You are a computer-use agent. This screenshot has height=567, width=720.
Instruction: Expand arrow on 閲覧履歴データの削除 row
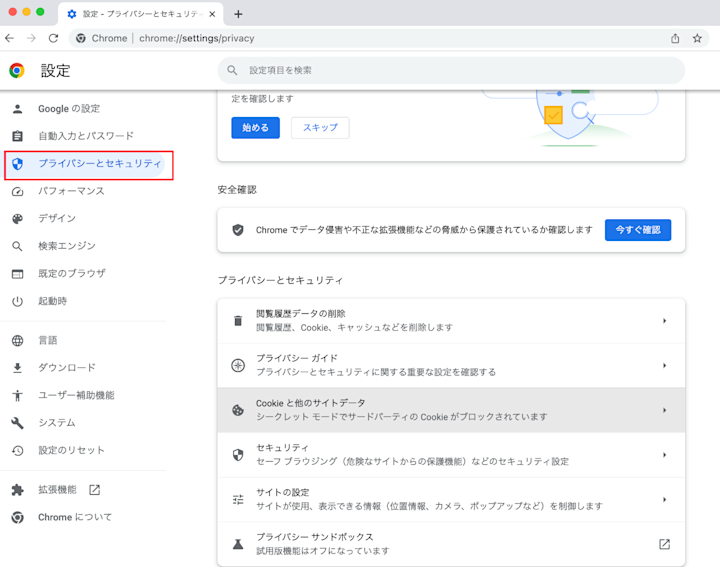coord(664,321)
